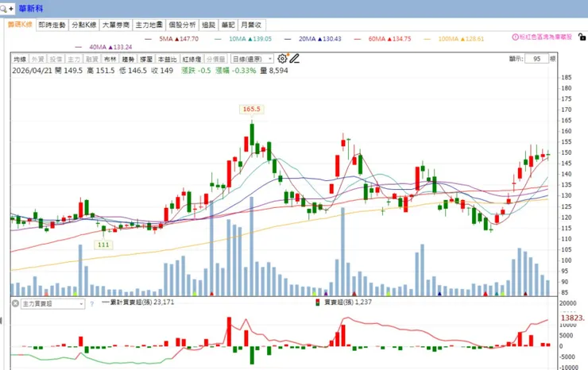Image resolution: width=588 pixels, height=370 pixels.
Task: Click the 顯示 bar count field showing 95
Action: point(536,59)
